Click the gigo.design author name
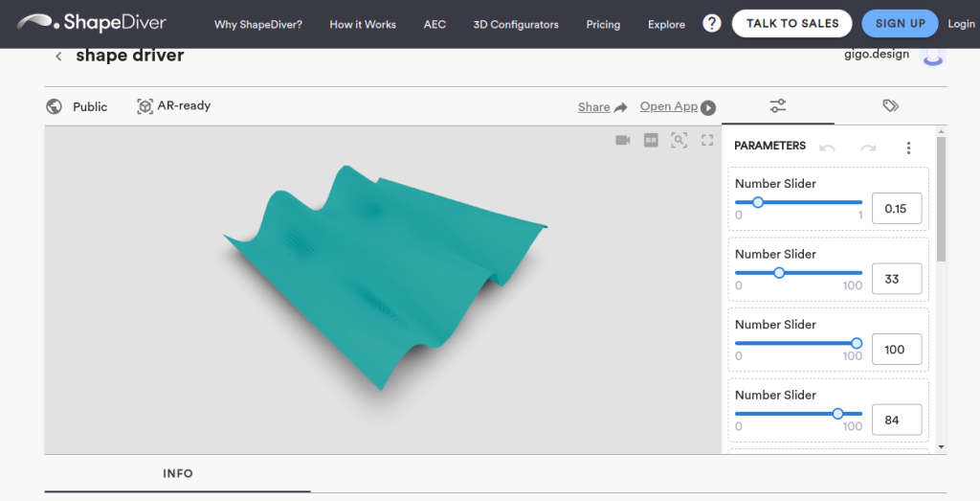Image resolution: width=980 pixels, height=501 pixels. pyautogui.click(x=877, y=55)
